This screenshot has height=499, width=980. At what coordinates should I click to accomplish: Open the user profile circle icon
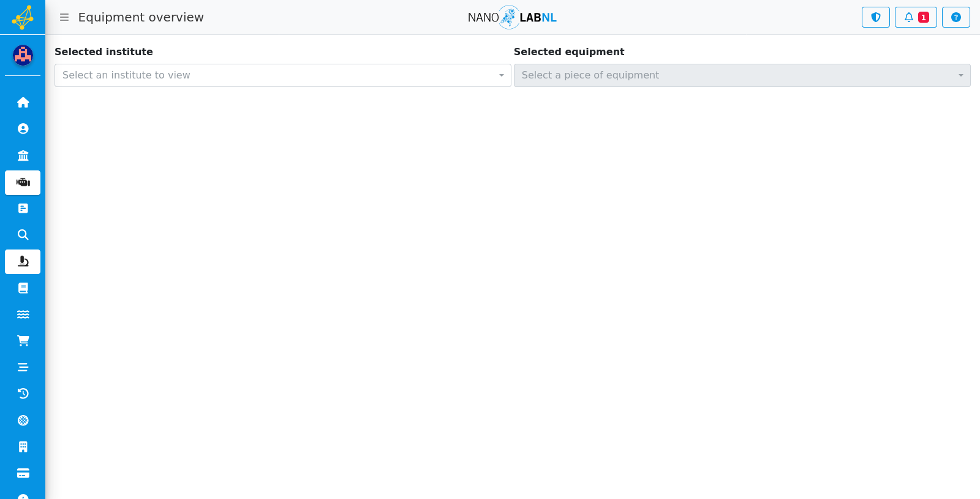tap(23, 129)
